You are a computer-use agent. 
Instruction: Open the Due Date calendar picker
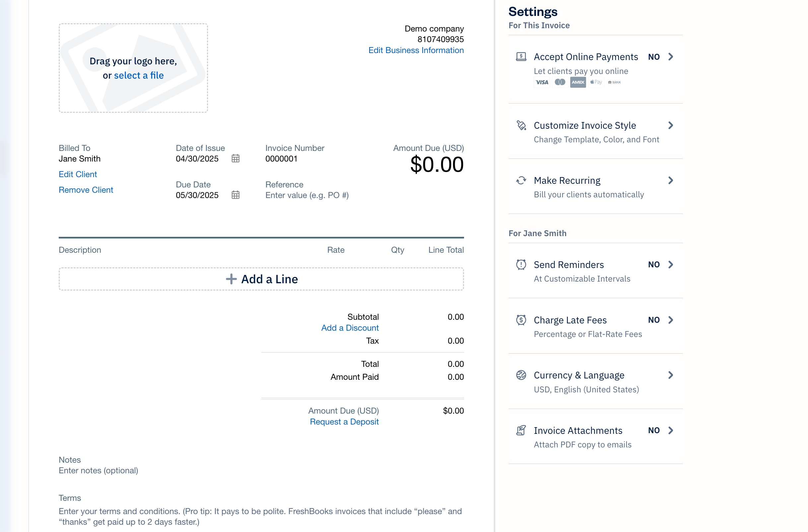236,195
